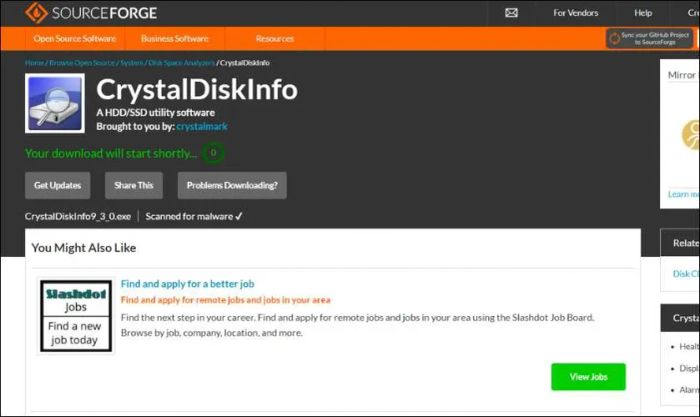Screen dimensions: 700x417
Task: Click the Get Updates button
Action: 58,185
